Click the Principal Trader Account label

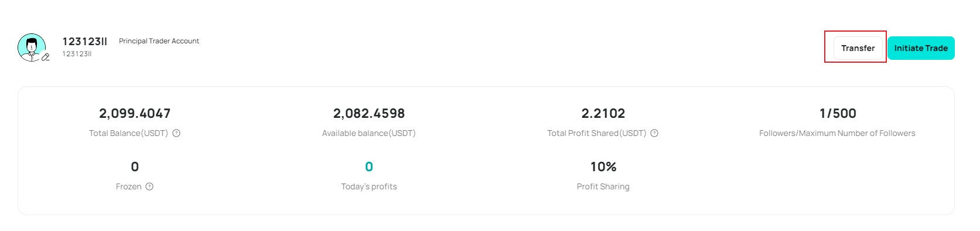[x=159, y=41]
